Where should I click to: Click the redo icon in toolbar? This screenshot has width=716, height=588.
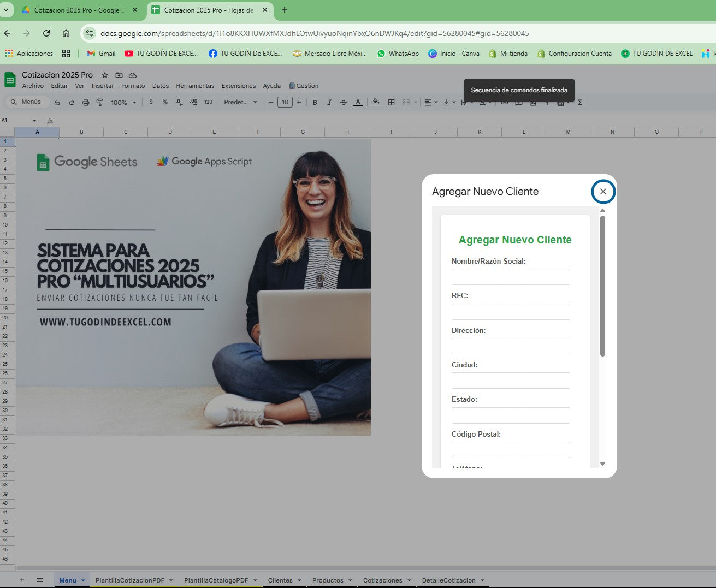point(72,102)
